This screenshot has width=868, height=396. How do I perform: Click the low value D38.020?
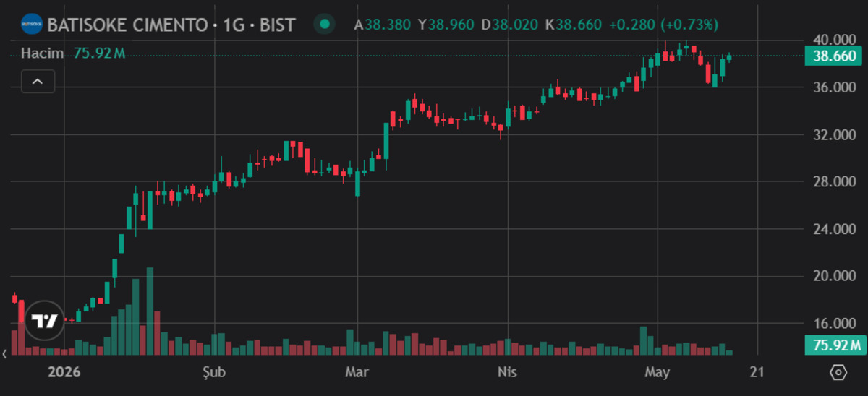pos(510,25)
